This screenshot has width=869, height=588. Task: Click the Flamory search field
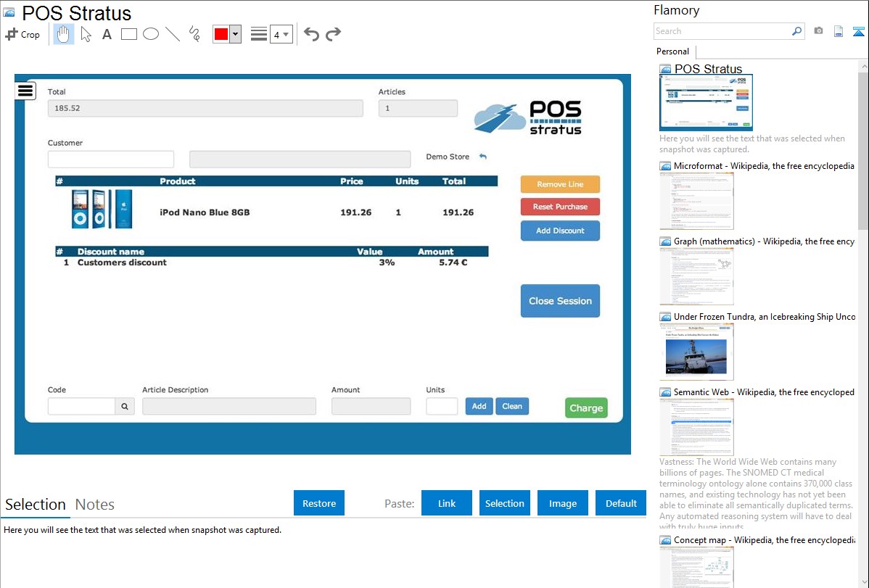pyautogui.click(x=722, y=31)
